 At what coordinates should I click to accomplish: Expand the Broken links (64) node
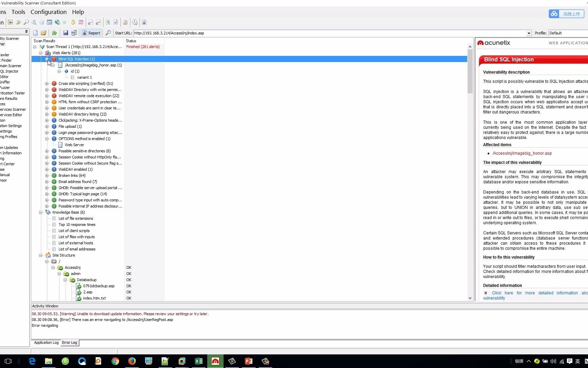[x=47, y=175]
